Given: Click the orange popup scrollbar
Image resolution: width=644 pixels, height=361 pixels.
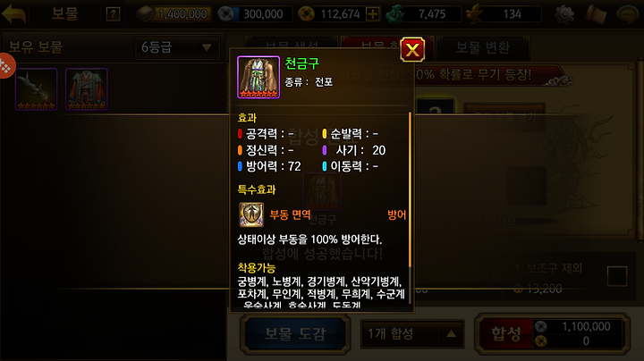Looking at the screenshot, I should [410, 189].
